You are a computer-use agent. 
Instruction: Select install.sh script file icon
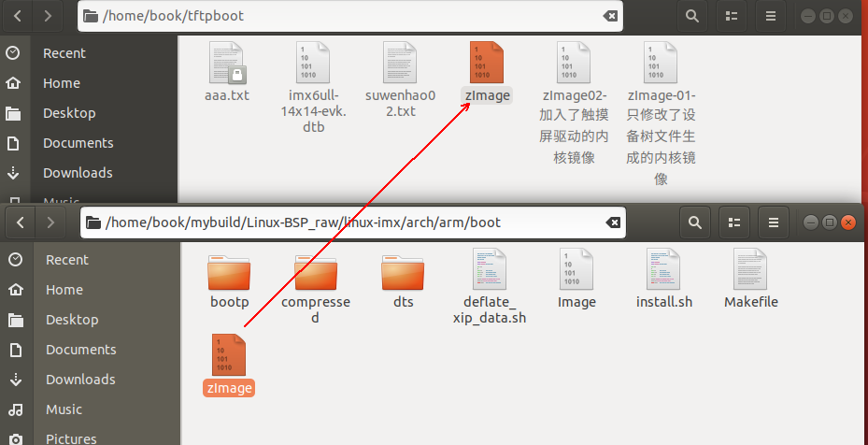click(663, 268)
